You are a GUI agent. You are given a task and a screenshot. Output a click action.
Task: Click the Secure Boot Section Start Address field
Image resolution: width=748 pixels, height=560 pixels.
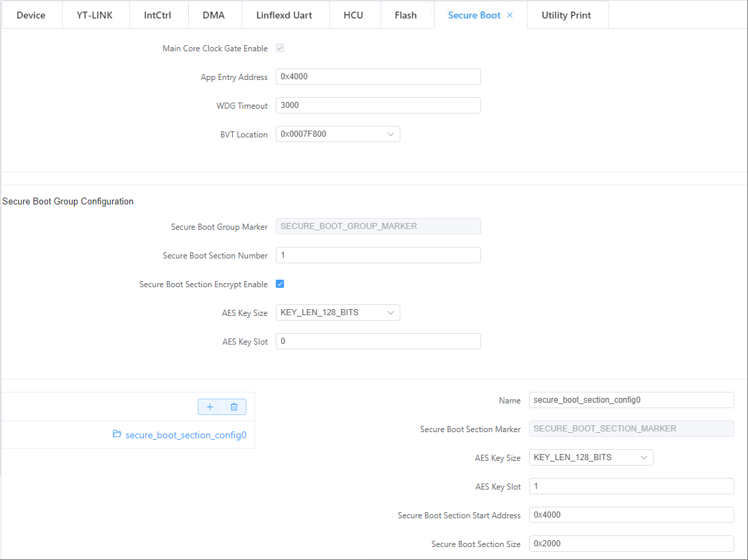631,515
